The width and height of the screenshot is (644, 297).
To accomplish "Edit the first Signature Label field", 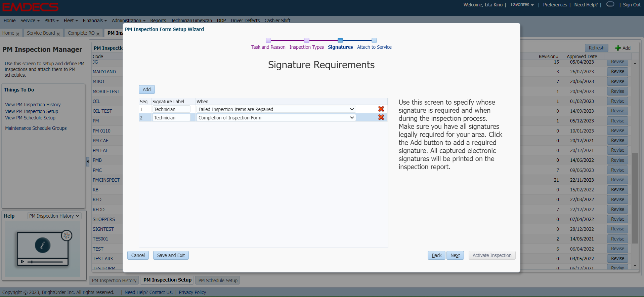I will 171,109.
